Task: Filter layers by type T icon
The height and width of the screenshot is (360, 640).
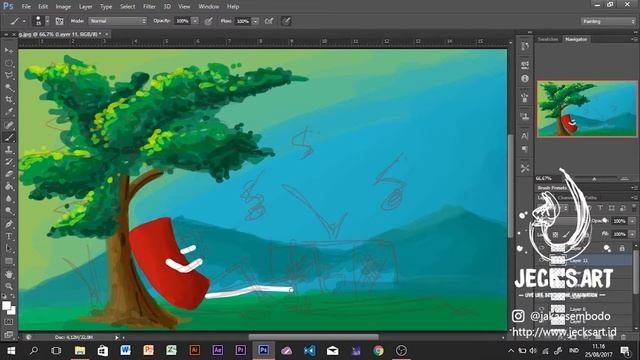Action: point(600,208)
